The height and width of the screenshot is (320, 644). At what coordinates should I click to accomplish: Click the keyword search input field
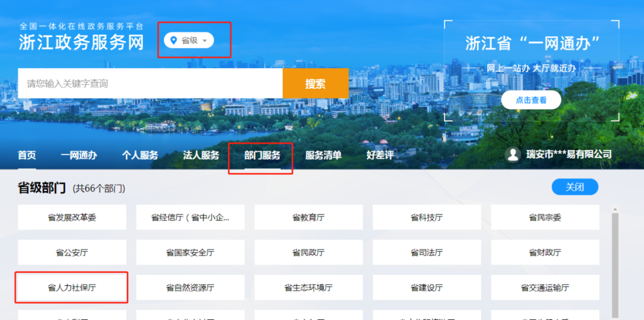pos(150,84)
